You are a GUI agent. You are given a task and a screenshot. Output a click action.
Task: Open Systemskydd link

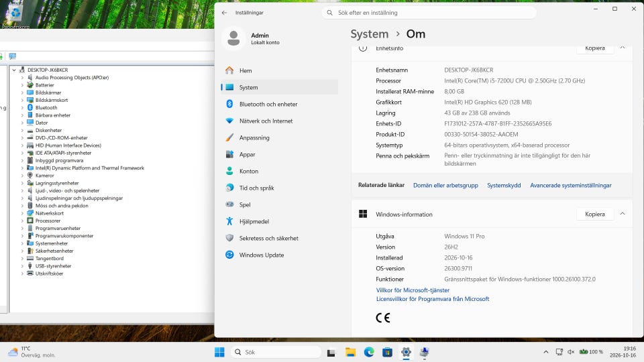coord(504,186)
